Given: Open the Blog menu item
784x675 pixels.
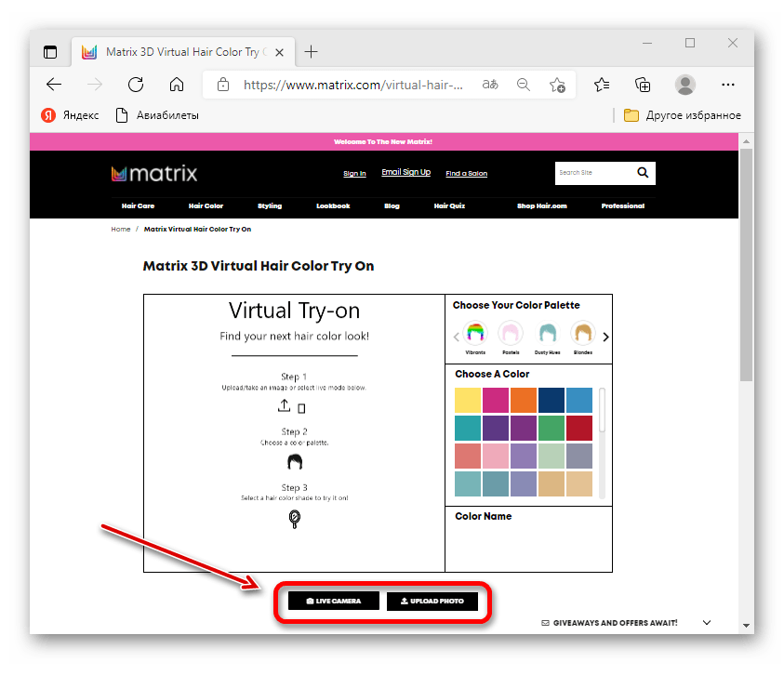Looking at the screenshot, I should click(392, 206).
